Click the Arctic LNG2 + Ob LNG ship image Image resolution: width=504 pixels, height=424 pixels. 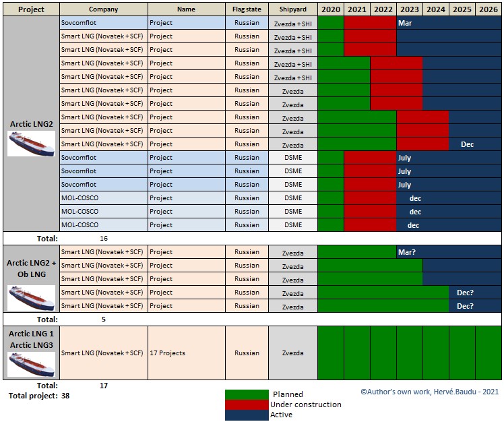pos(31,297)
